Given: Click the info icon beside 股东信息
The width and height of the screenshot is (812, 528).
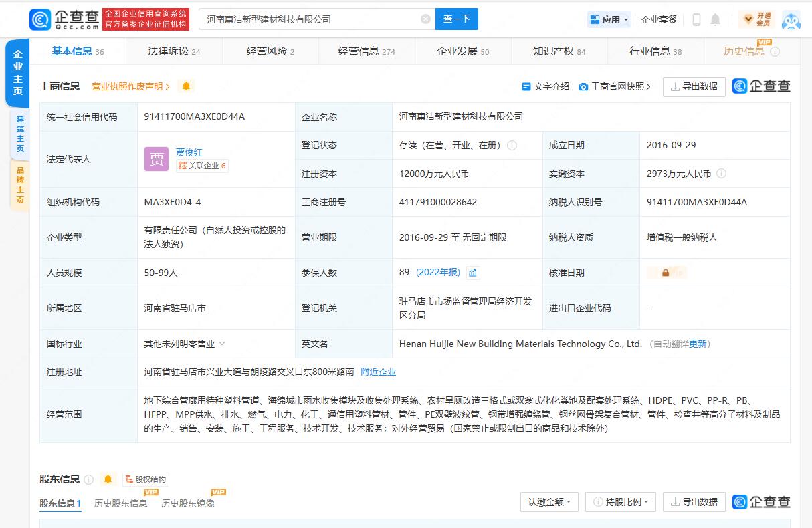Looking at the screenshot, I should point(88,479).
